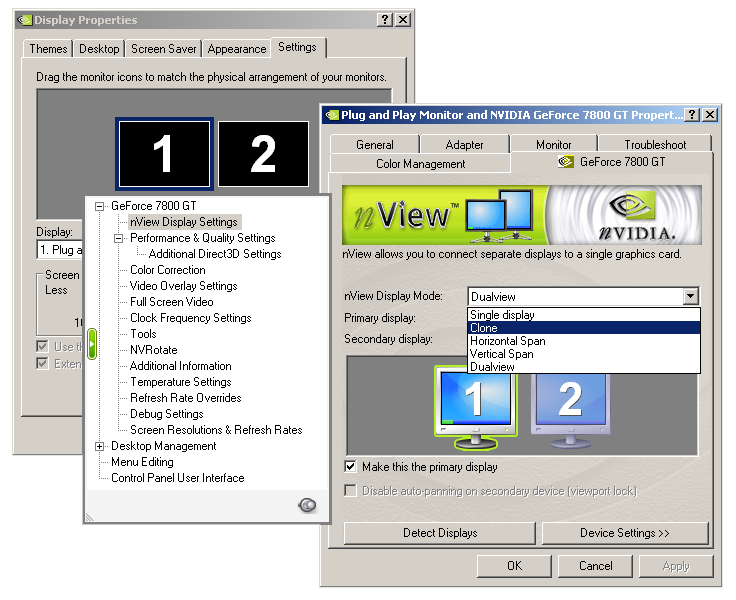Click the NVIDIA logo in the banner
This screenshot has width=736, height=600.
pos(637,217)
